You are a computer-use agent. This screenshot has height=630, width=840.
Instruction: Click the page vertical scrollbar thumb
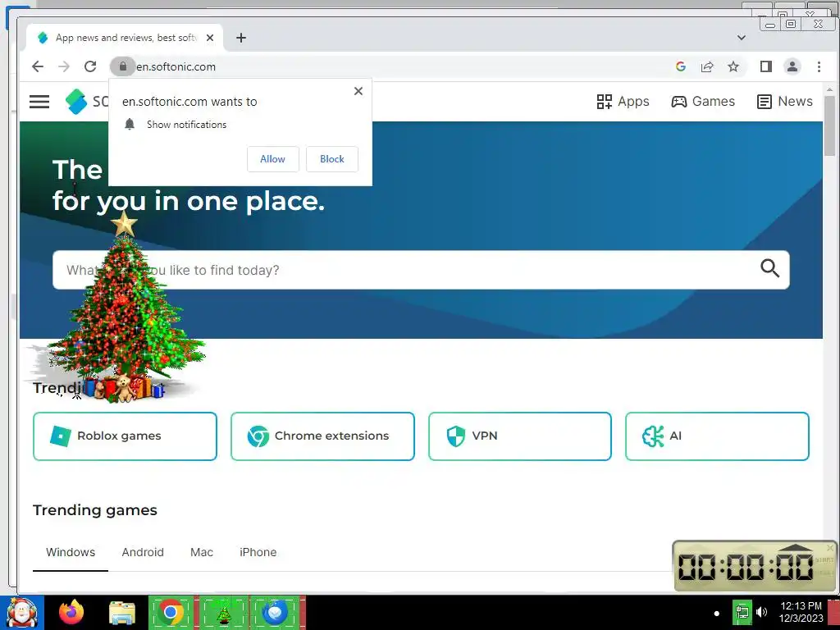click(830, 125)
